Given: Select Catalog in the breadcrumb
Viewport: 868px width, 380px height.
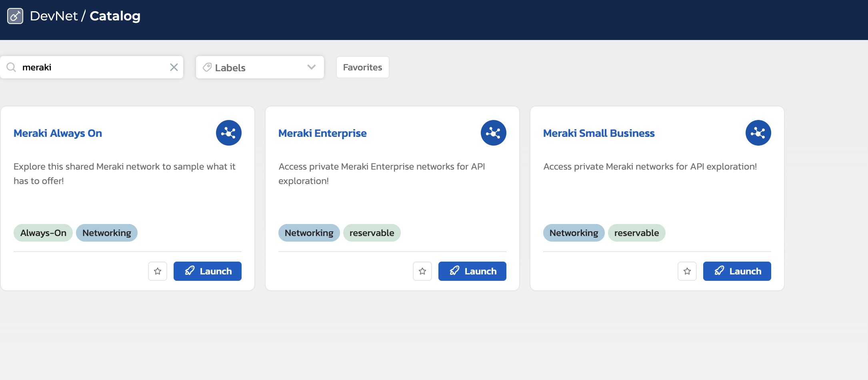Looking at the screenshot, I should tap(115, 16).
